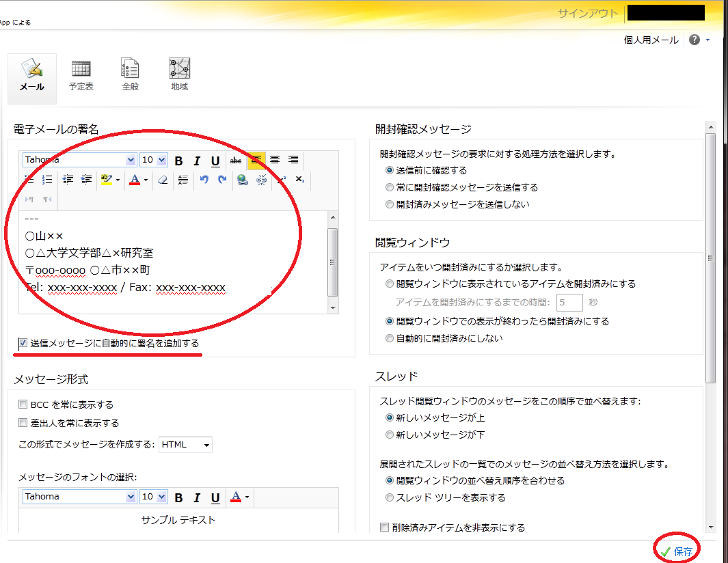Click the サインアウト link

click(588, 13)
